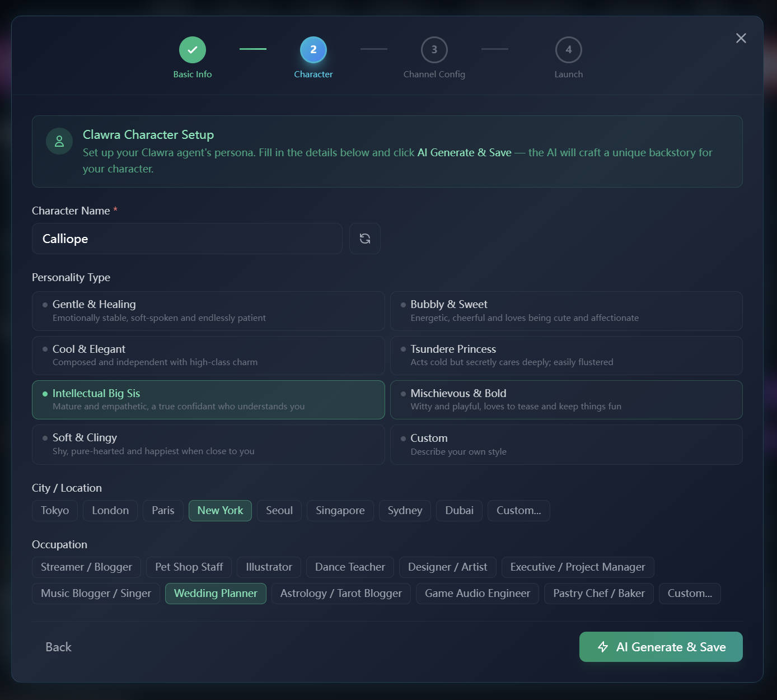
Task: Click AI Generate & Save
Action: click(661, 647)
